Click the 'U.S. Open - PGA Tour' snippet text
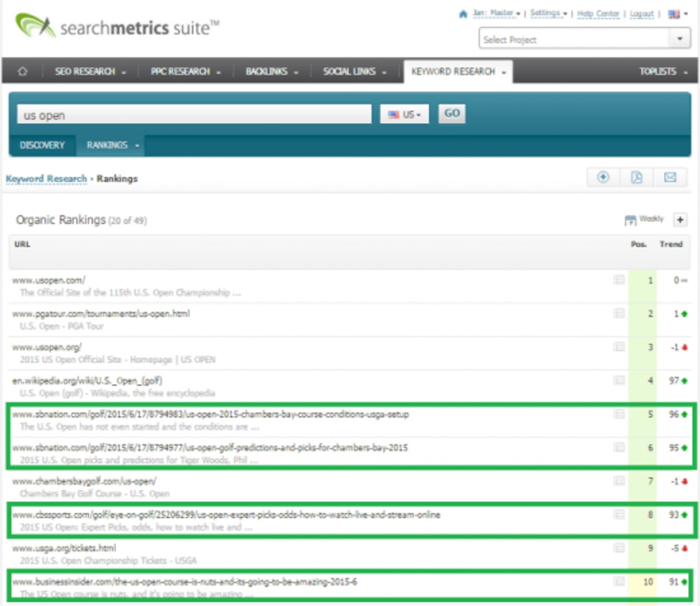This screenshot has width=700, height=606. (62, 326)
